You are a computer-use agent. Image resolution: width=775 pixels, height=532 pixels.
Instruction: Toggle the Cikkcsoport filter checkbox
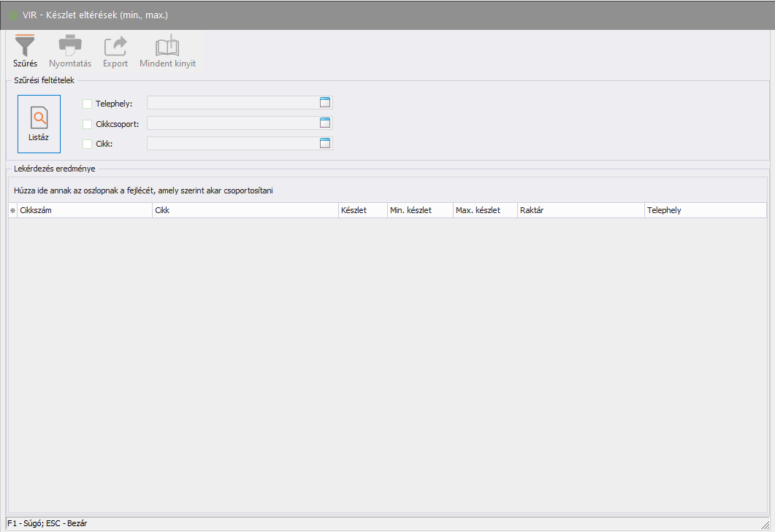[88, 124]
